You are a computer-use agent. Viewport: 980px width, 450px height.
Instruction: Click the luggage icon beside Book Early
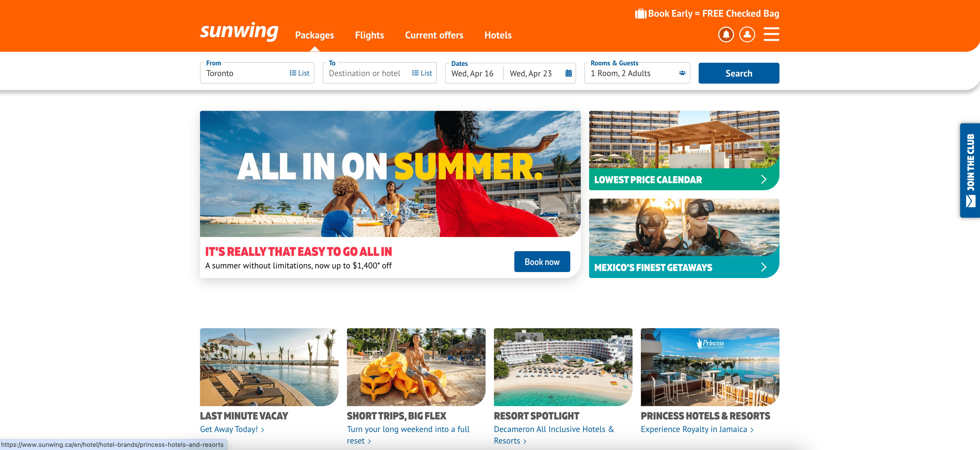tap(640, 14)
